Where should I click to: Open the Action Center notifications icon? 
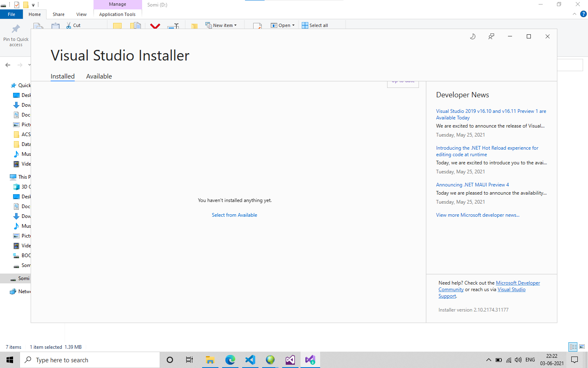(575, 360)
